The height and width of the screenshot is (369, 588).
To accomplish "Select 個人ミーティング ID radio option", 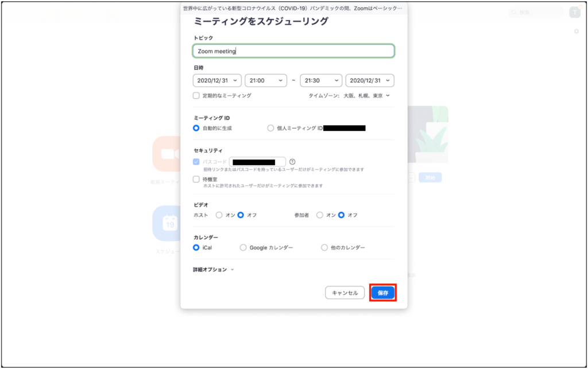I will point(270,129).
